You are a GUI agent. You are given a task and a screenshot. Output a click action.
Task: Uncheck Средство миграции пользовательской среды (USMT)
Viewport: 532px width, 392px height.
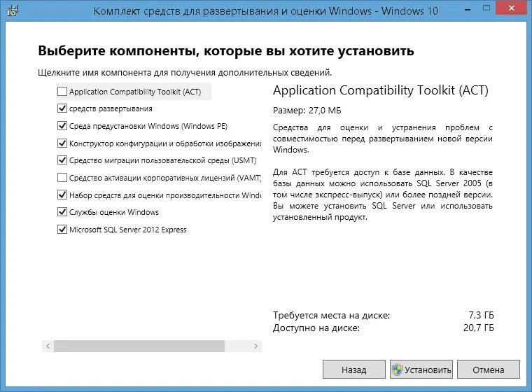pyautogui.click(x=62, y=160)
